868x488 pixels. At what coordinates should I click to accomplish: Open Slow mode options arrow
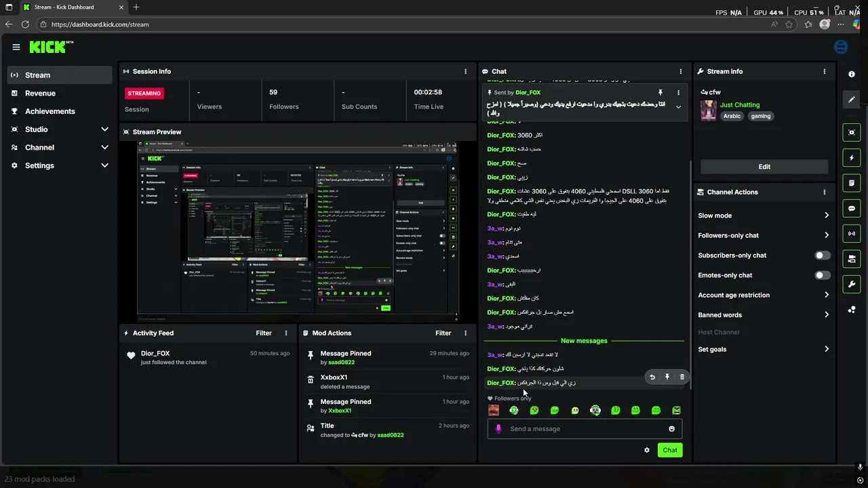(827, 216)
